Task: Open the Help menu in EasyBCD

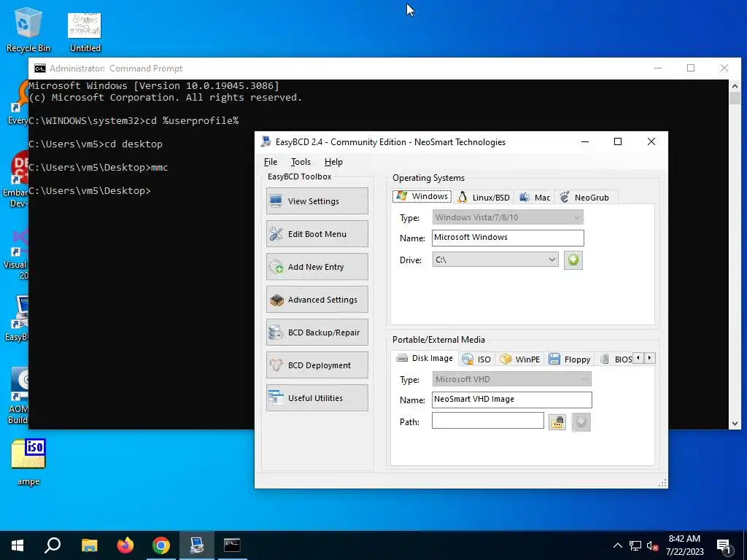Action: (333, 162)
